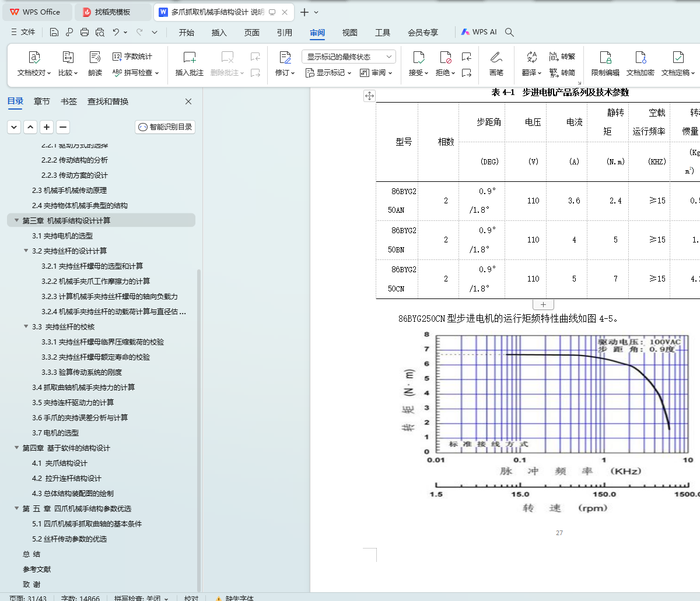Close the navigation pane
This screenshot has width=700, height=601.
(188, 101)
